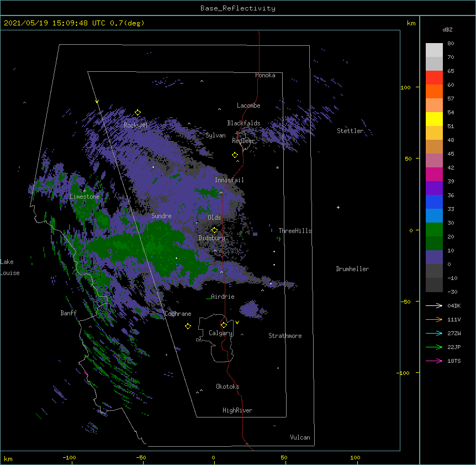Click the Blackfalds label
Image resolution: width=476 pixels, height=465 pixels.
click(x=244, y=123)
